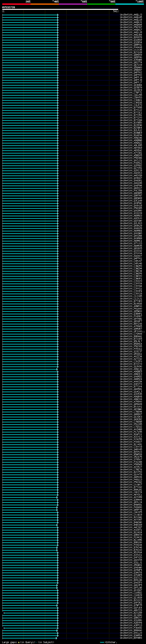The height and width of the screenshot is (644, 146).
Task: Open hit UniRef100_A4QLA5
Action: 131,17
